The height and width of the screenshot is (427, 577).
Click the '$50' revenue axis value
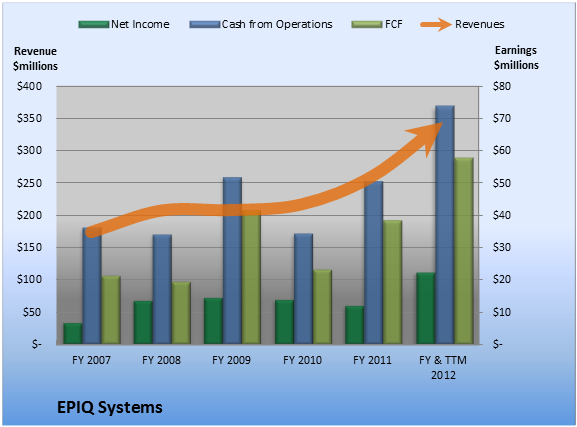click(32, 312)
